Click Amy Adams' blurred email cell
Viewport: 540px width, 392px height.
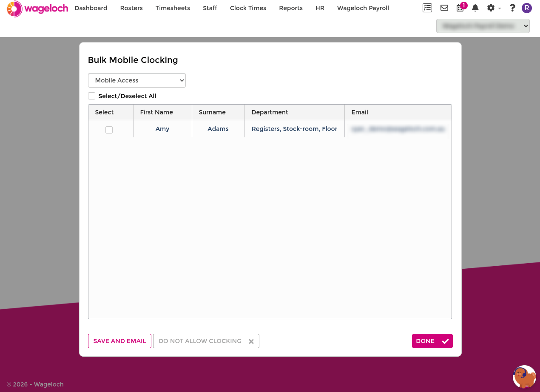(x=398, y=129)
